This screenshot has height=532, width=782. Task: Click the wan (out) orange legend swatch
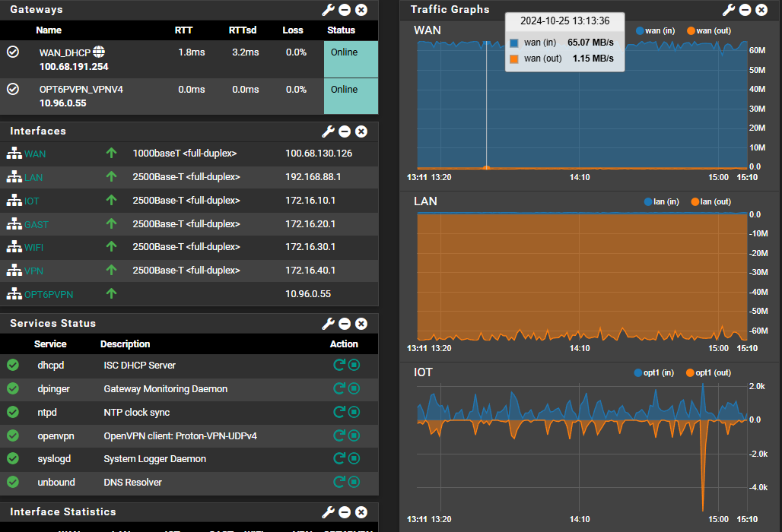tap(691, 31)
